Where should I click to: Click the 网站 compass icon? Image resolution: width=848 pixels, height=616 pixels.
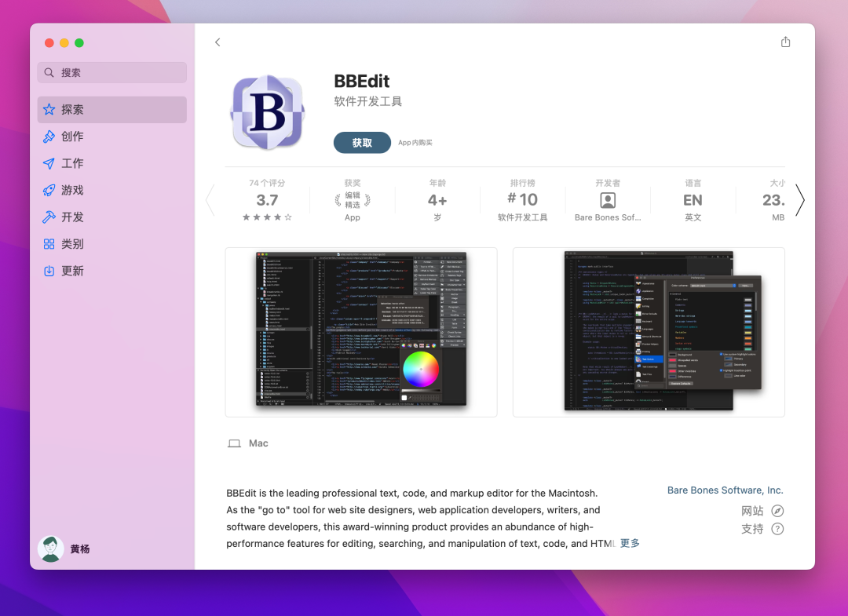[777, 511]
